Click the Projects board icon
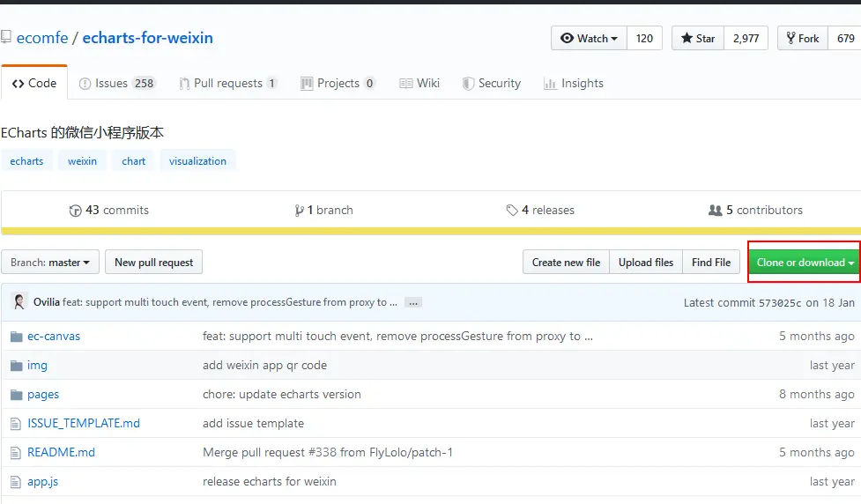The image size is (861, 504). (x=307, y=84)
